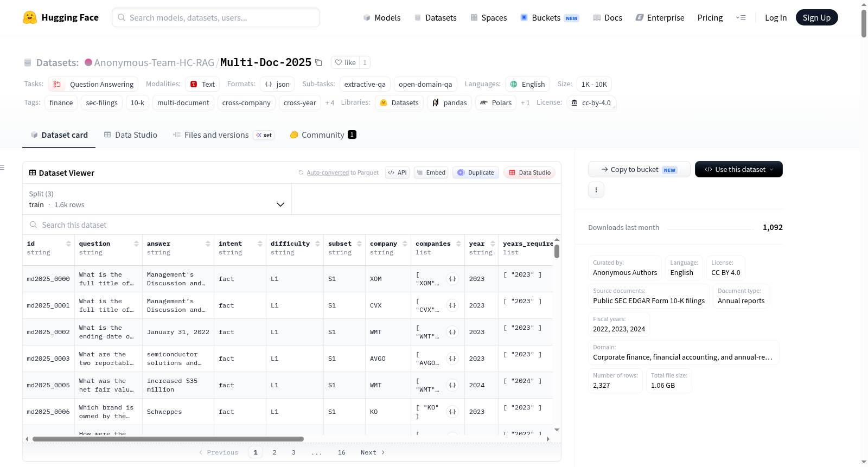Open the more navigation options menu icon
The height and width of the screenshot is (467, 868).
[741, 17]
